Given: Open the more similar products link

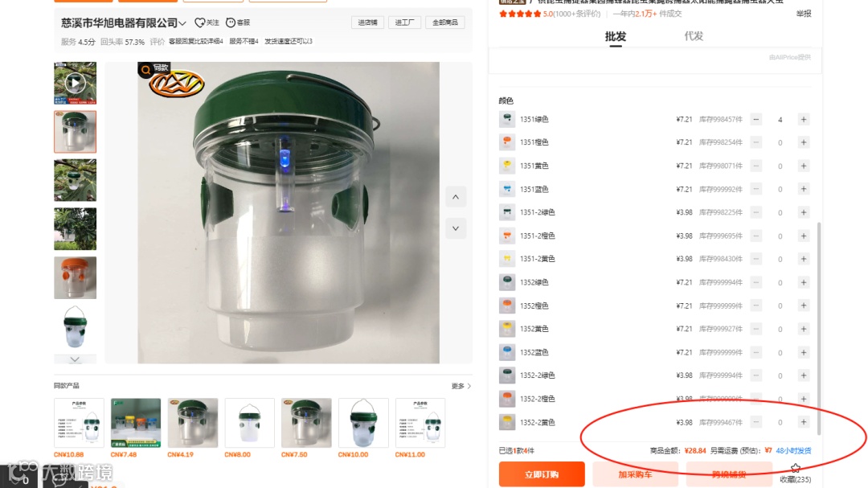Looking at the screenshot, I should [x=461, y=386].
